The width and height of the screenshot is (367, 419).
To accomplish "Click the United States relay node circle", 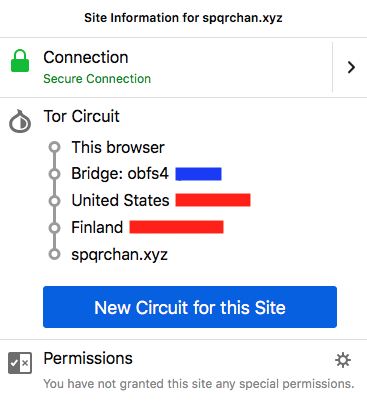I will coord(54,201).
